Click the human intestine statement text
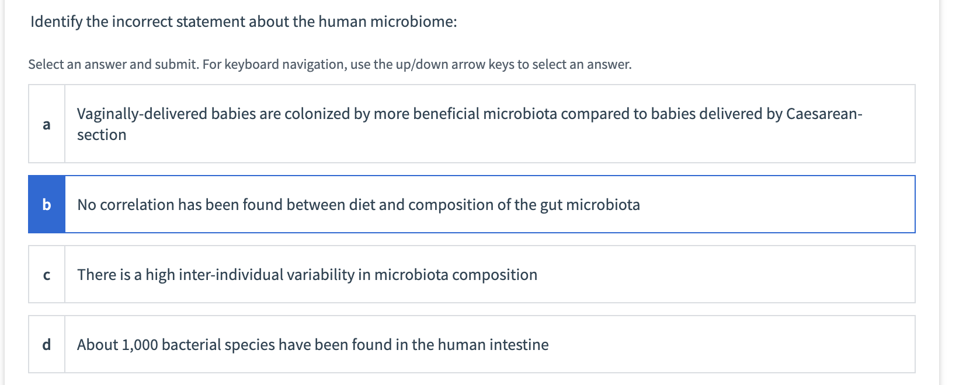The image size is (980, 385). [x=312, y=344]
